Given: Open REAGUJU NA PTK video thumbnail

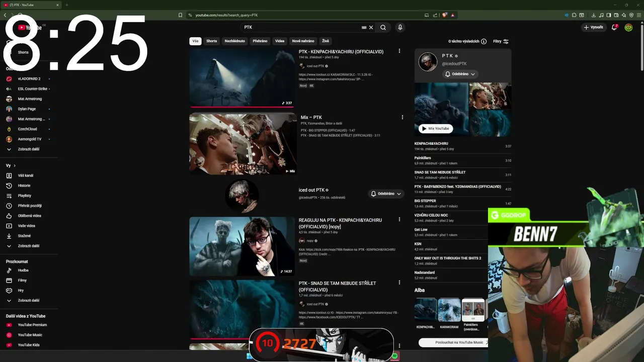Looking at the screenshot, I should [242, 246].
